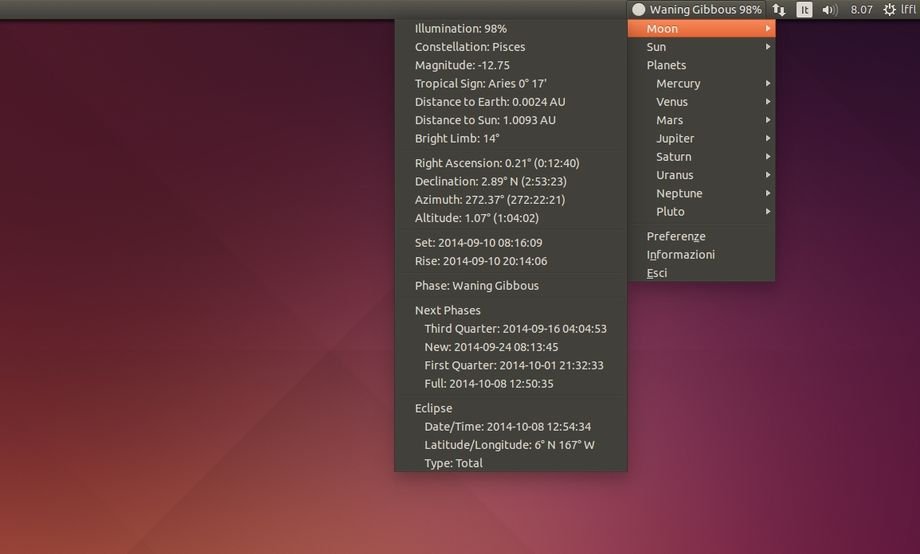Click the Third Quarter next phase entry

[515, 328]
